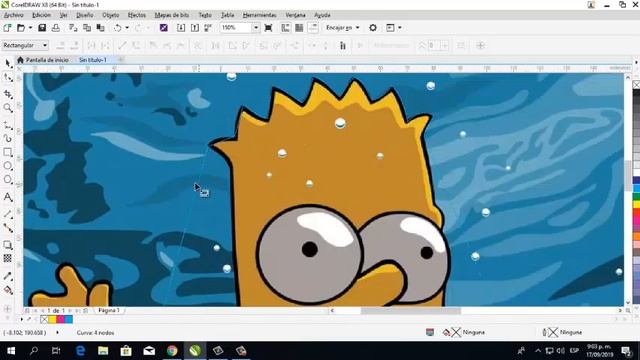
Task: Select the Parallel Dimension tool
Action: [x=8, y=214]
